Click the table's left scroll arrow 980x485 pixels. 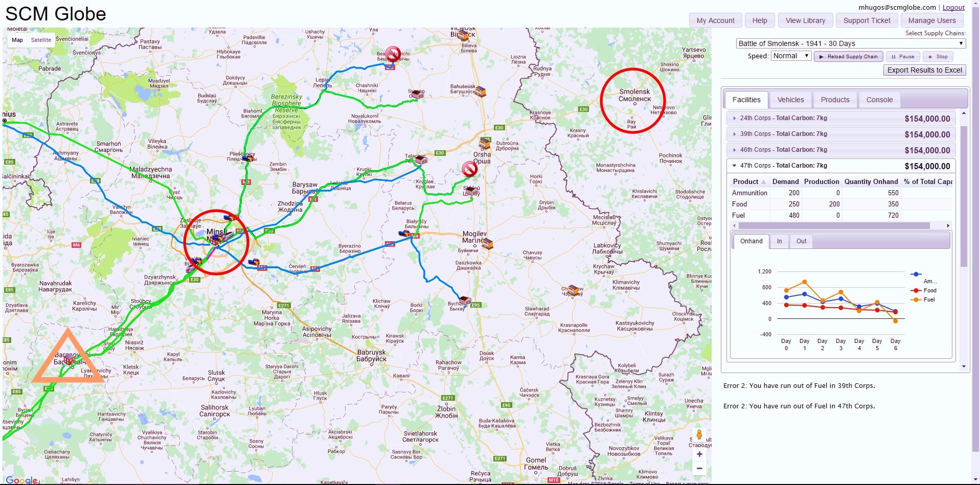coord(735,225)
